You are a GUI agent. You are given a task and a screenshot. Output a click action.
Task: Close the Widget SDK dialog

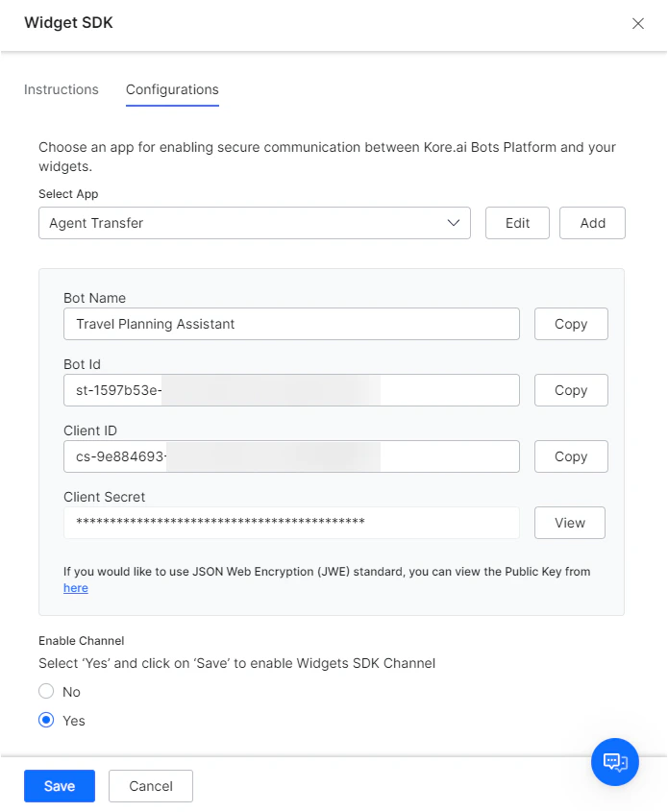637,23
